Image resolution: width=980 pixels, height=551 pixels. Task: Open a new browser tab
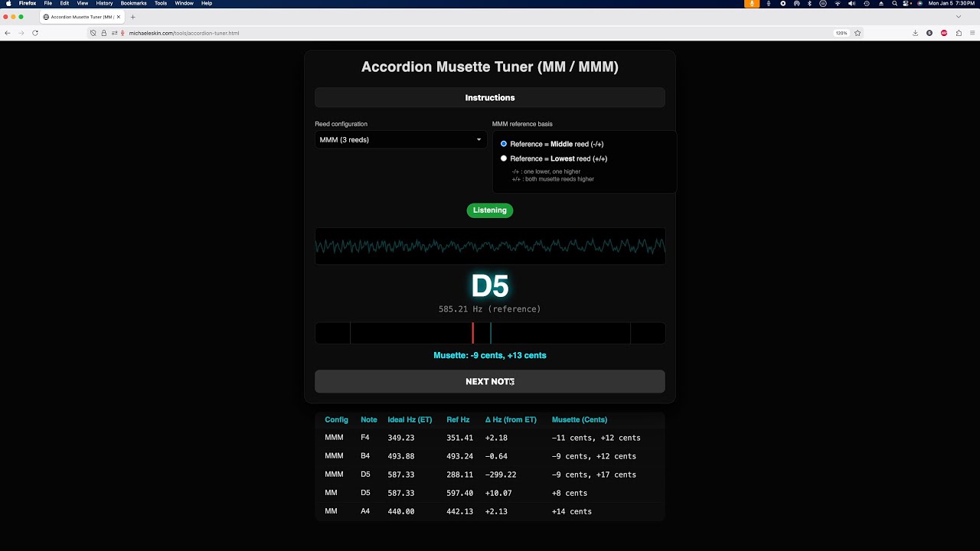pos(132,17)
